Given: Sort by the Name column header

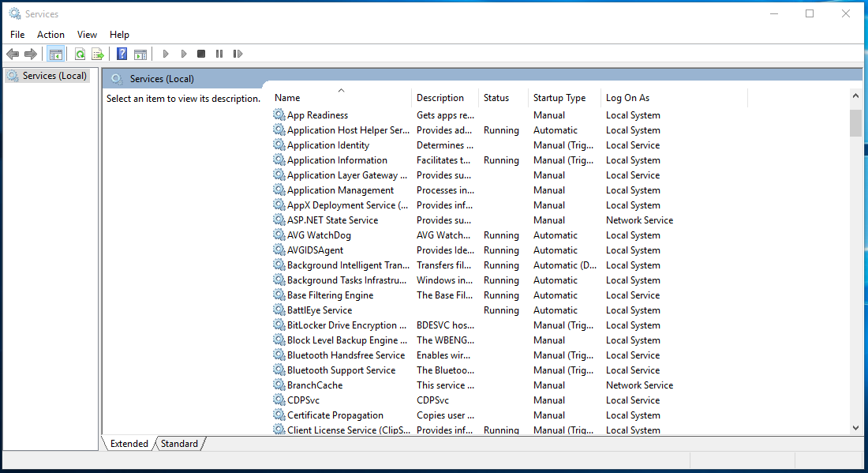Looking at the screenshot, I should tap(342, 97).
